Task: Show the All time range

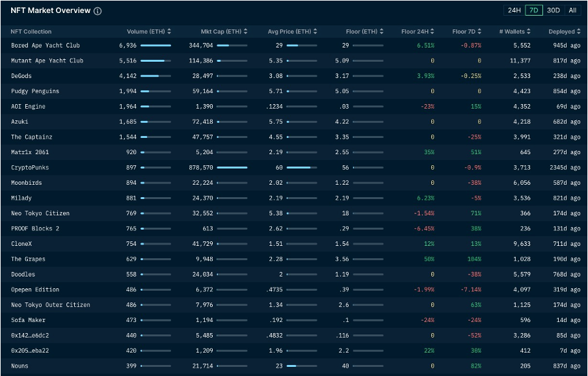Action: tap(572, 10)
